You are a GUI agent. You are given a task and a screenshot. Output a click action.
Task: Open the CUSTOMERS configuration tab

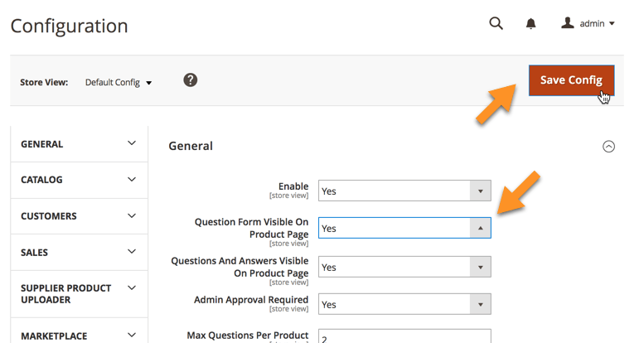click(x=79, y=216)
